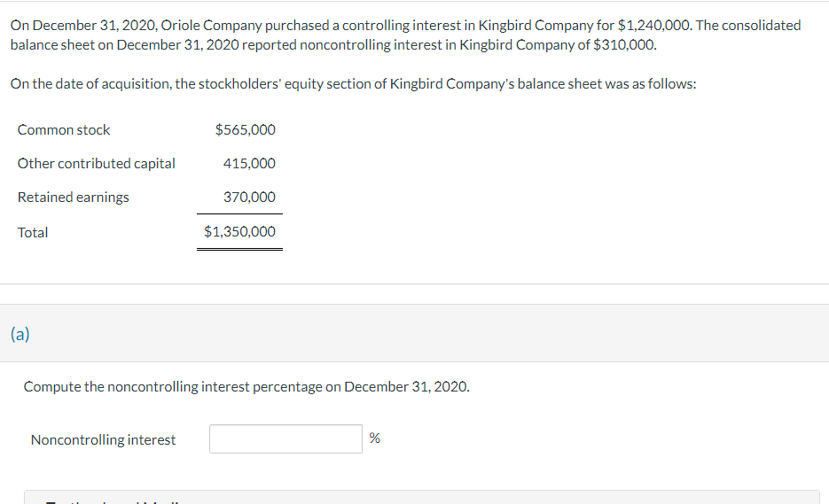Image resolution: width=829 pixels, height=504 pixels.
Task: Click the $1,350,000 total equity amount
Action: click(x=240, y=232)
